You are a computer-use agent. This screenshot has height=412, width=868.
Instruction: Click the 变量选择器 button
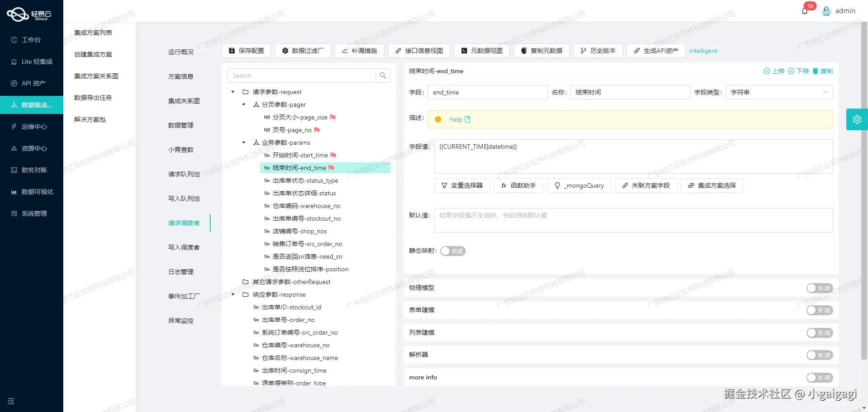point(462,185)
